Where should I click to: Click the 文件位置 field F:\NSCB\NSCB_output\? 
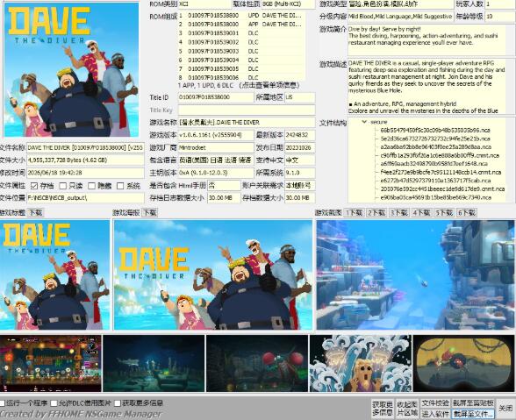[85, 198]
